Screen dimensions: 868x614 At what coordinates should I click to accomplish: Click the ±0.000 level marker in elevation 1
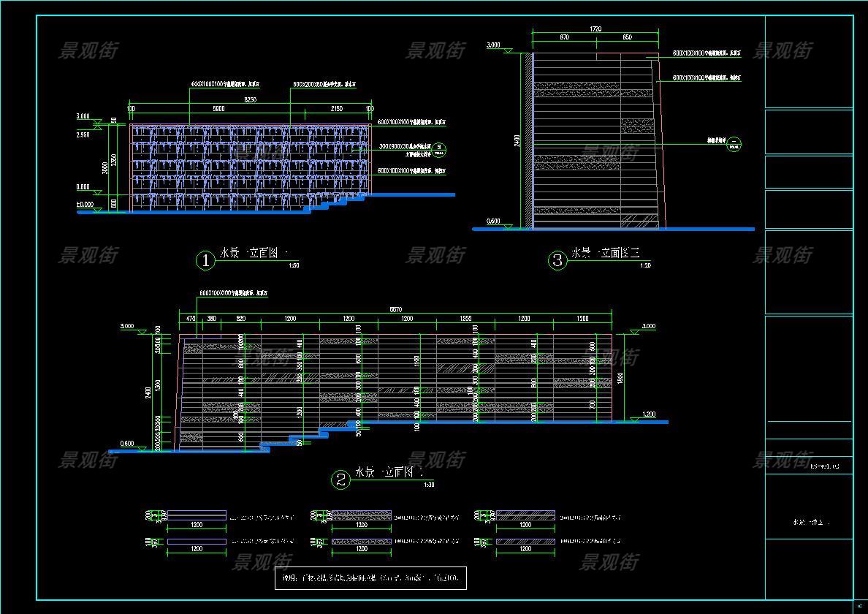point(85,205)
